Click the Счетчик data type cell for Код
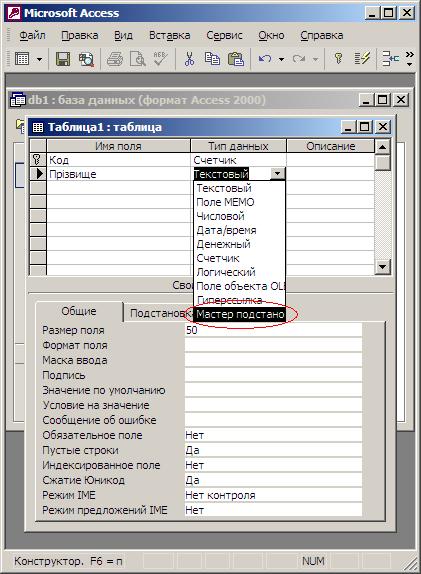Image resolution: width=421 pixels, height=574 pixels. (x=238, y=160)
